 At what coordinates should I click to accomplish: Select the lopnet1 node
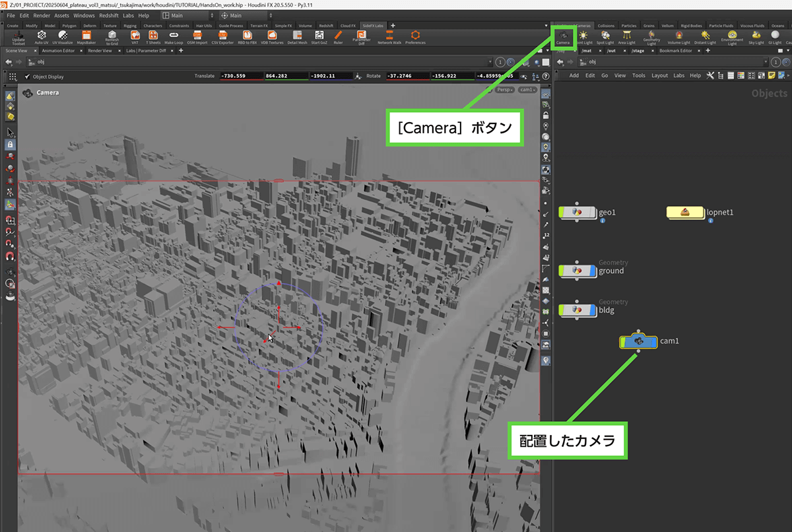(x=685, y=213)
